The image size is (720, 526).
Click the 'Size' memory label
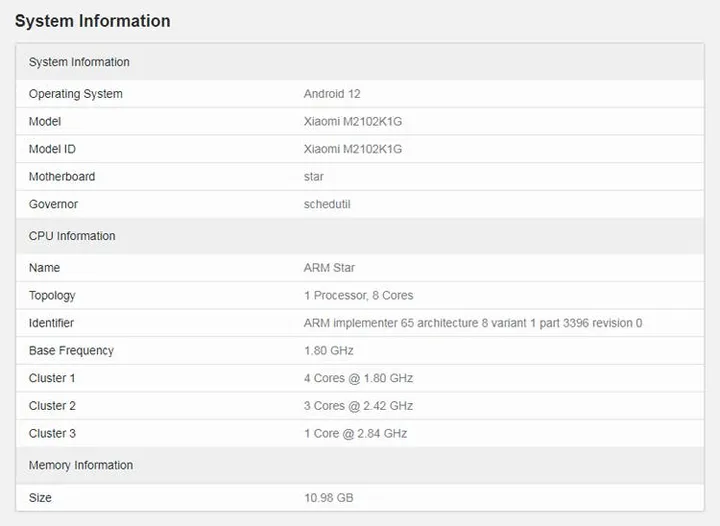click(x=40, y=498)
